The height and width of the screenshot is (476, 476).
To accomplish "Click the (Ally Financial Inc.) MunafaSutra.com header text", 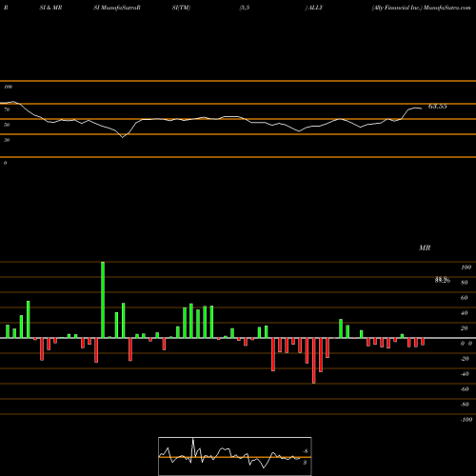I will pyautogui.click(x=421, y=8).
